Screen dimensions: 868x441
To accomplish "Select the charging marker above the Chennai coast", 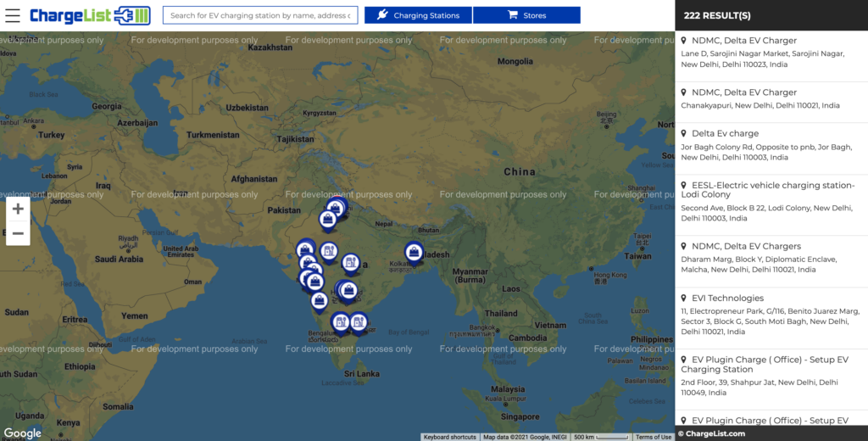I will (x=359, y=323).
